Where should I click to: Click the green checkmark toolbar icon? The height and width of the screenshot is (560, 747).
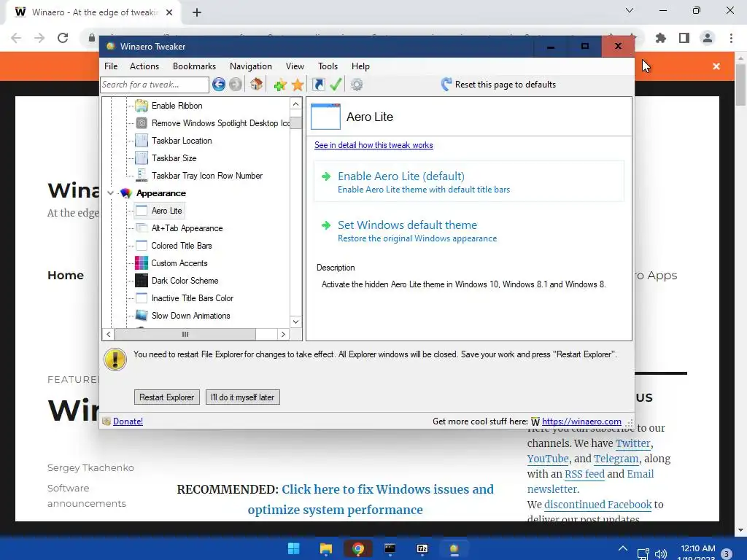[336, 85]
